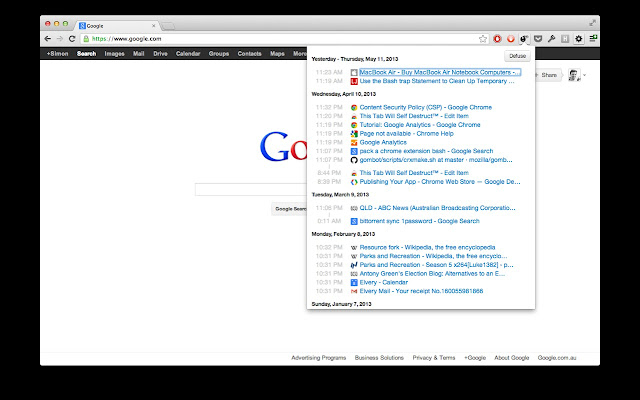Click the GitHub favicon next to gombot entry

(x=354, y=160)
